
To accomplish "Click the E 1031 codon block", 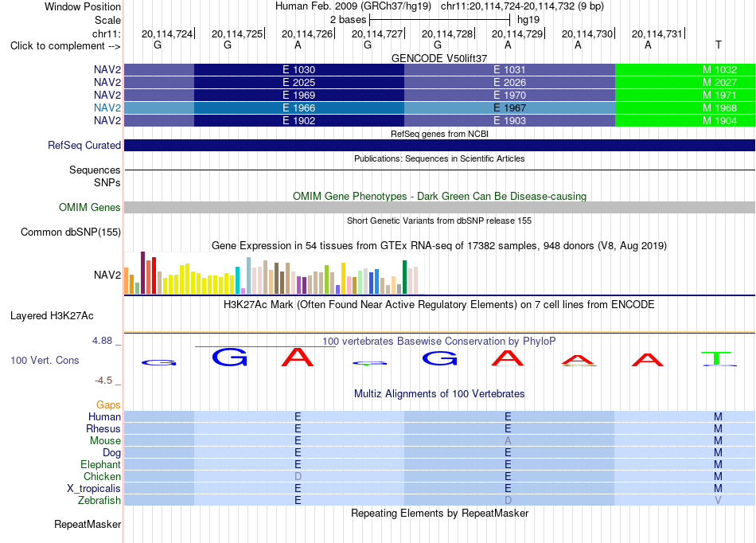I will click(509, 69).
